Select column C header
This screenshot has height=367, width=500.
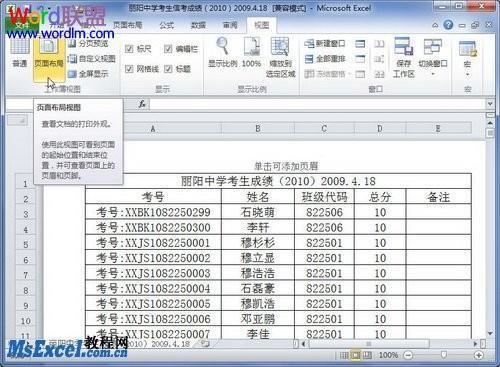point(324,128)
